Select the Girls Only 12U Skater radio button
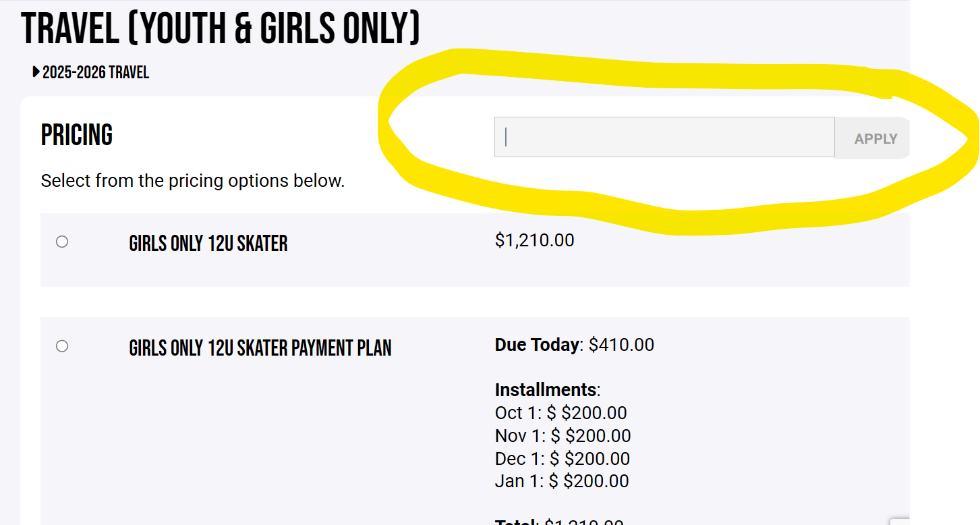This screenshot has height=525, width=980. click(x=62, y=242)
